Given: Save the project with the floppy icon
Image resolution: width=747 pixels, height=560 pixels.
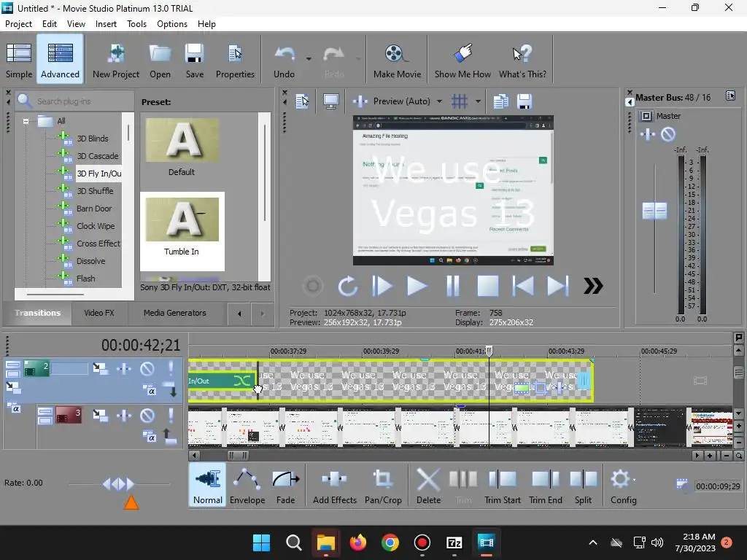Looking at the screenshot, I should [194, 60].
